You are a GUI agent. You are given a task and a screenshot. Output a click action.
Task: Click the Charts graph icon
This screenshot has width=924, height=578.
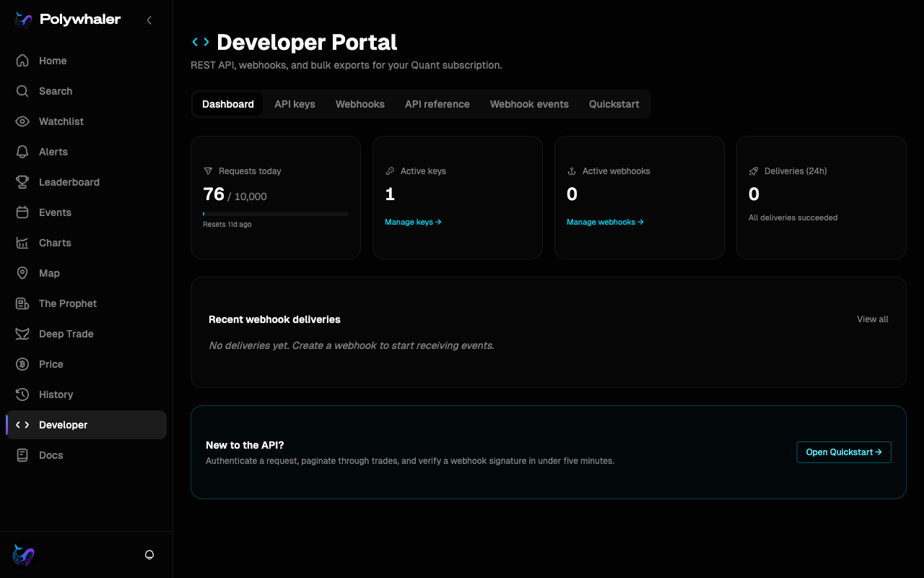(x=22, y=243)
